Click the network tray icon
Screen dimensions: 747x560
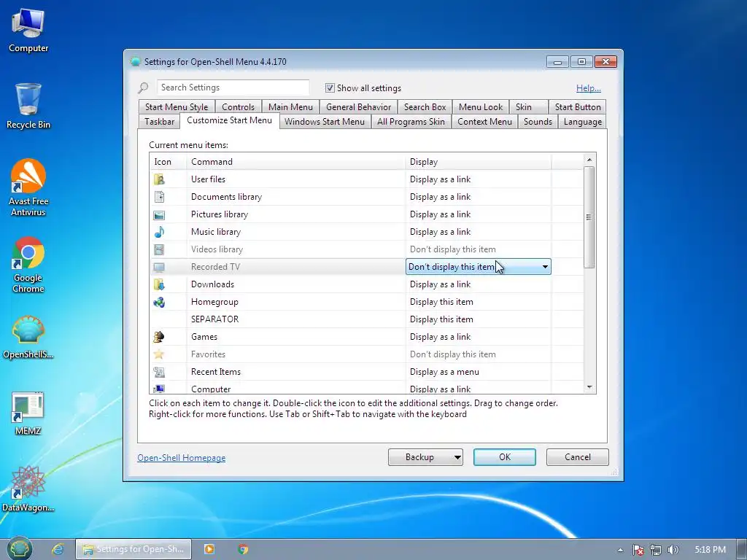[656, 550]
